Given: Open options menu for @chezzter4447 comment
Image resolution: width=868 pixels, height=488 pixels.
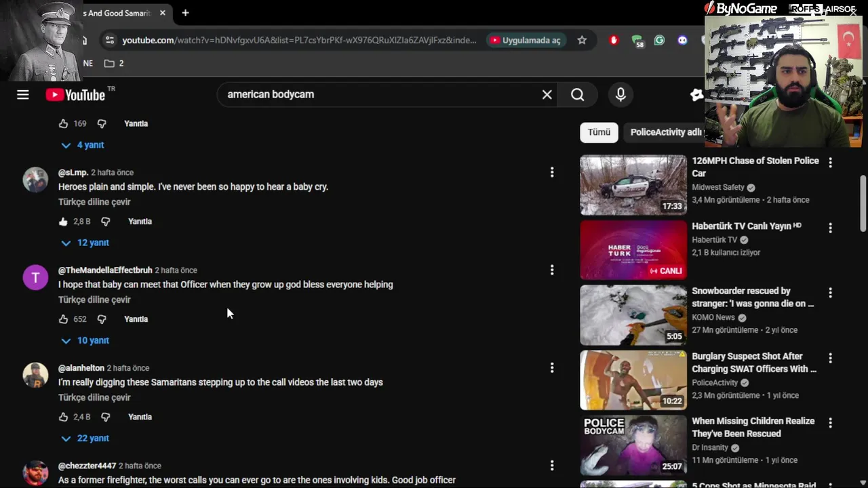Looking at the screenshot, I should 552,466.
